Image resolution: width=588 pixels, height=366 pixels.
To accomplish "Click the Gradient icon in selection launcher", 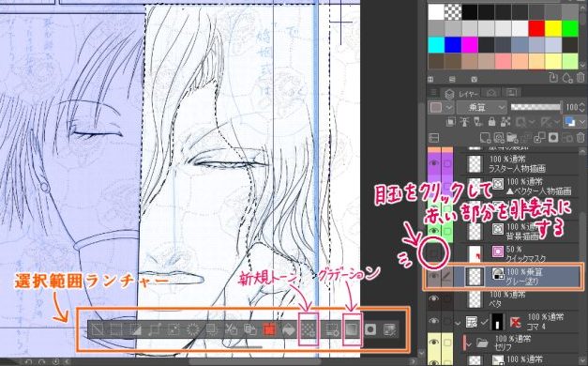I will point(352,330).
